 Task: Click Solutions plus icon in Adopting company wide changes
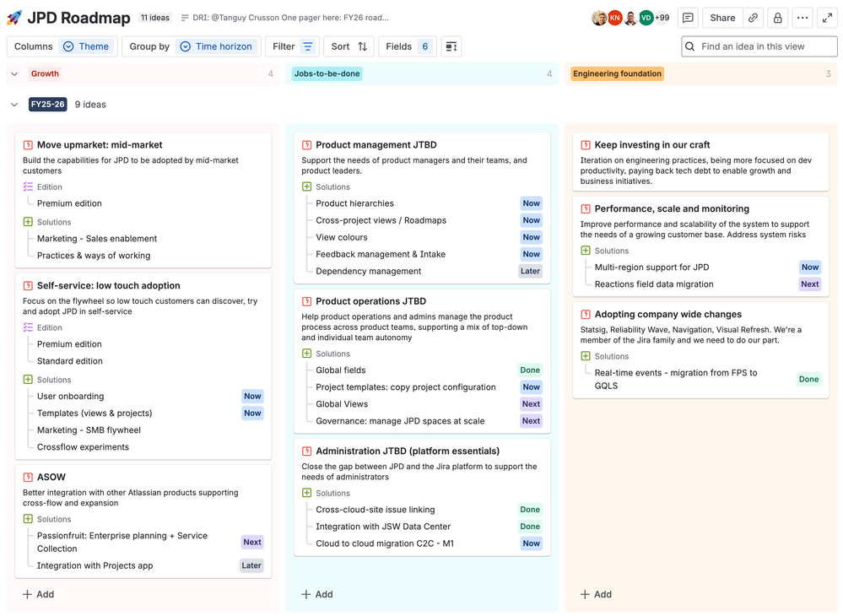(586, 356)
